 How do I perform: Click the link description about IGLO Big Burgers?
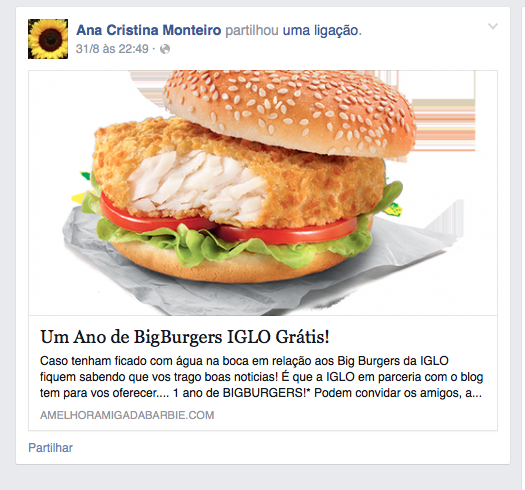coord(261,377)
